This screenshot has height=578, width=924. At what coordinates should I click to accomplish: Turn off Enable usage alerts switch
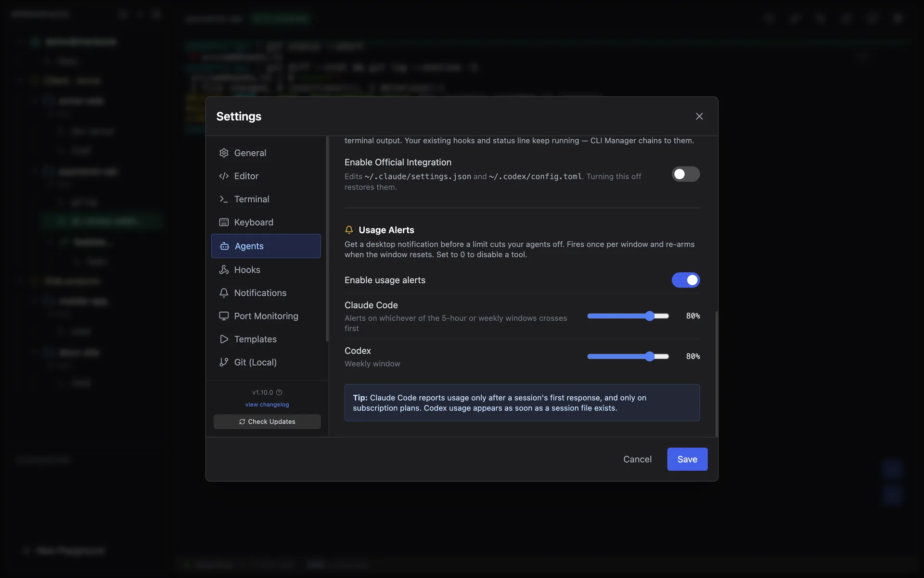point(686,280)
